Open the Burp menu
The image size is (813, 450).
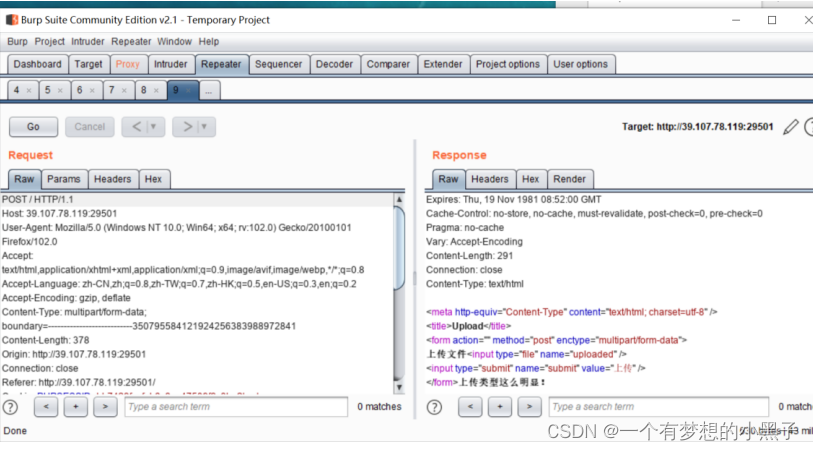coord(17,41)
